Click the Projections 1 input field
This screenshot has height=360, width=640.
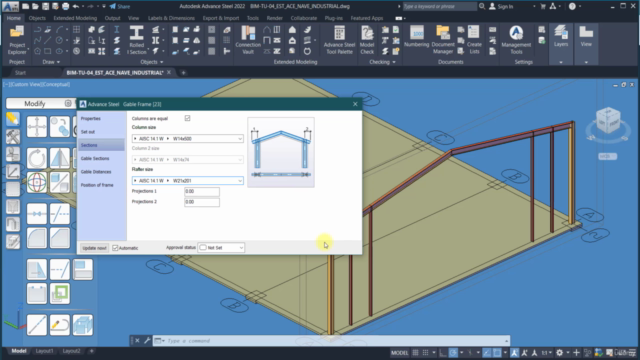(202, 191)
